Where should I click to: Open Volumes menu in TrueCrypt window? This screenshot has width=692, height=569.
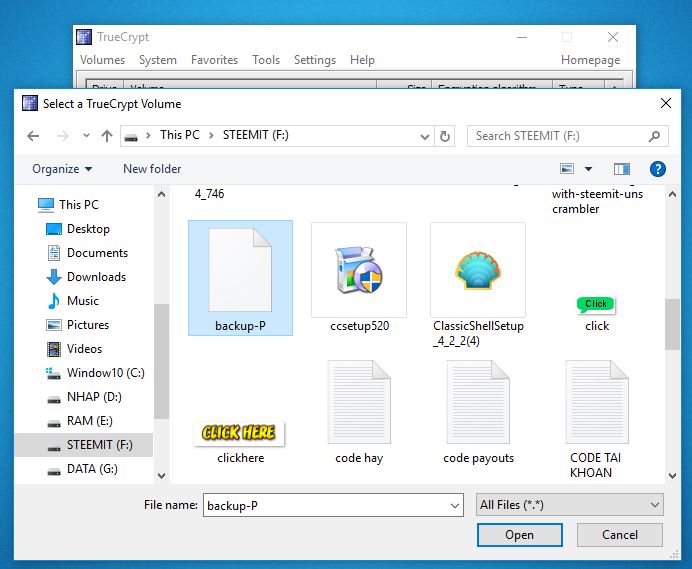click(x=102, y=60)
